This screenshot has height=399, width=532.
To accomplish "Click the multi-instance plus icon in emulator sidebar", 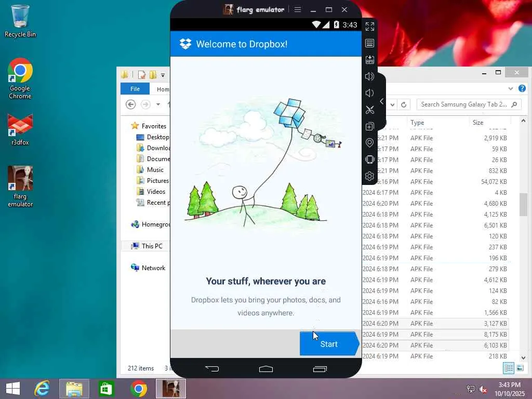I will pos(369,126).
